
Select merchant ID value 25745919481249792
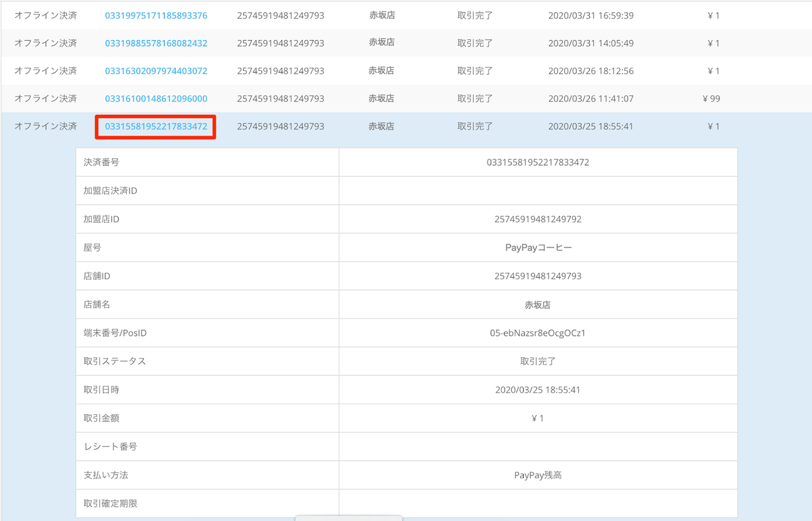[538, 219]
